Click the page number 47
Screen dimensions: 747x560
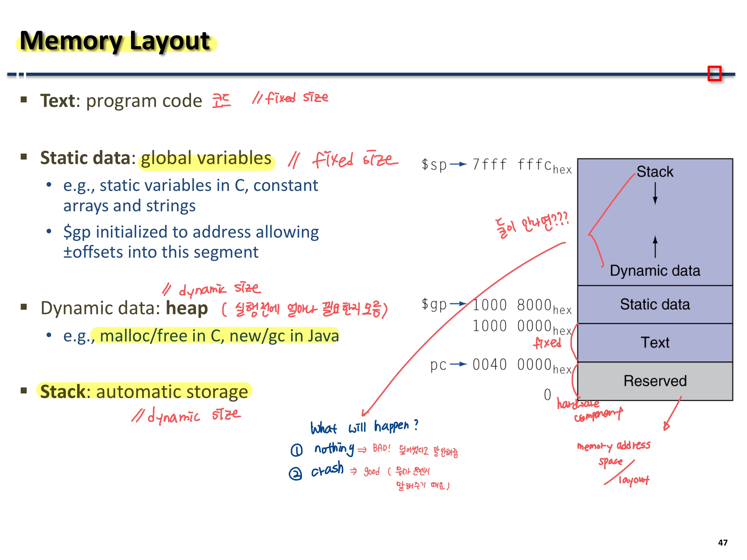(x=722, y=542)
